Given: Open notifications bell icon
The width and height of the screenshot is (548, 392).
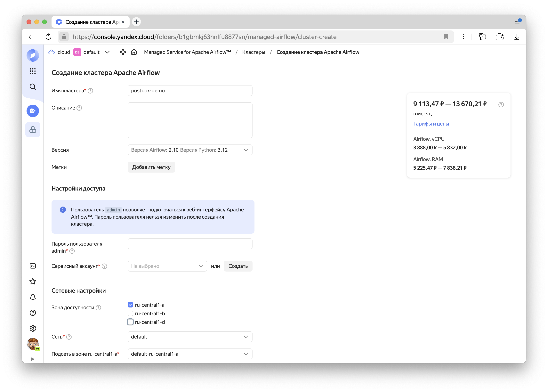Looking at the screenshot, I should click(33, 297).
